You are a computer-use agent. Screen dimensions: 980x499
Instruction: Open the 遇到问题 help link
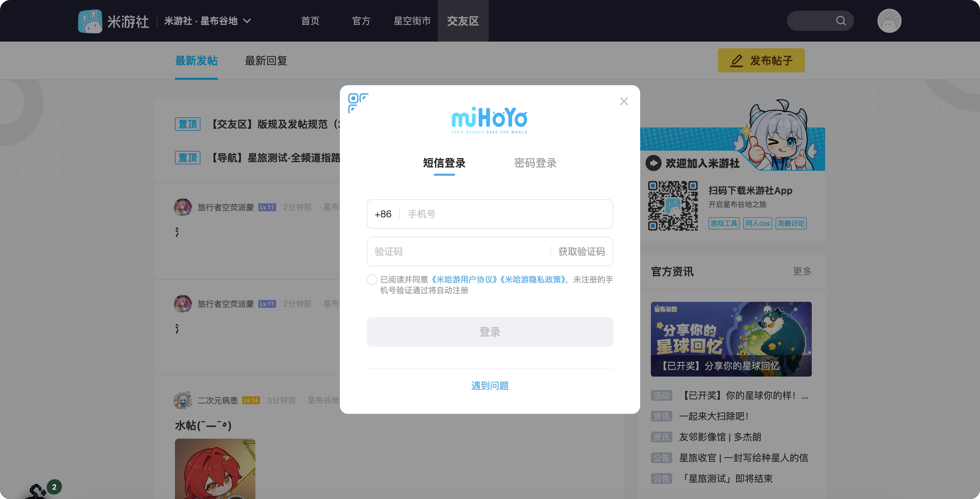490,386
